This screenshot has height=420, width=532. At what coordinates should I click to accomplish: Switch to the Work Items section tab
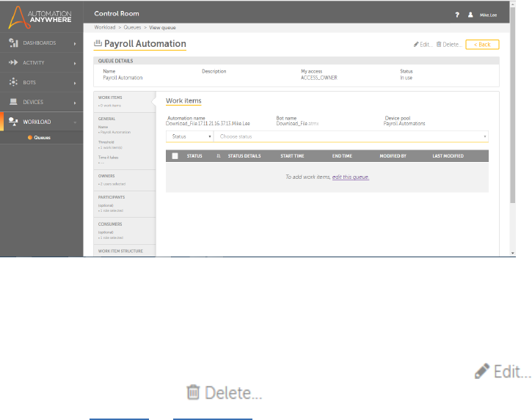125,101
